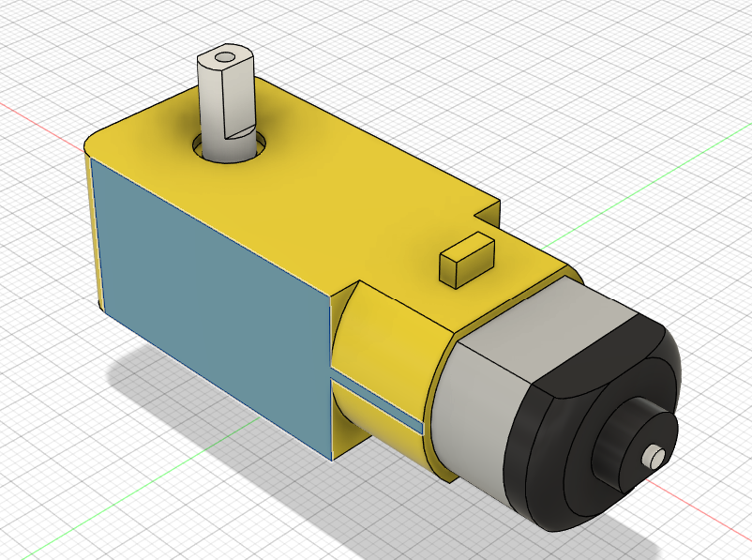
Task: Select the narrow blue strip below the housing
Action: 377,402
